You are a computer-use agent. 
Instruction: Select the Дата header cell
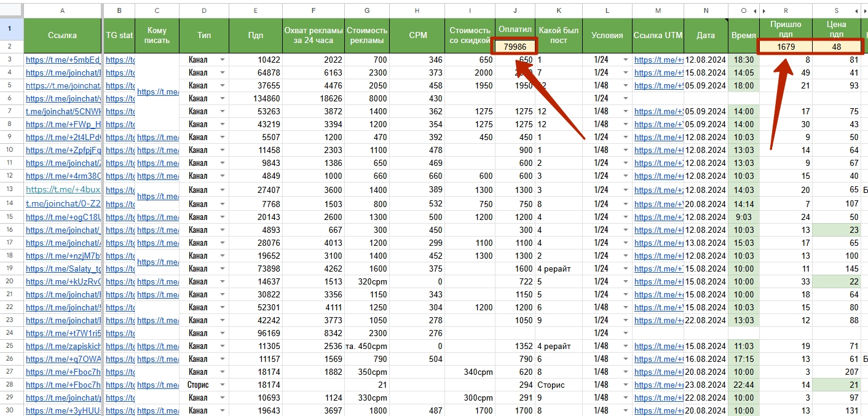click(706, 36)
